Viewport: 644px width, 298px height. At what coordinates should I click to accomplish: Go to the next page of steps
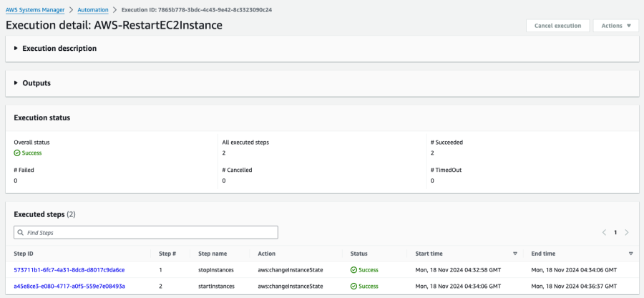pos(627,233)
